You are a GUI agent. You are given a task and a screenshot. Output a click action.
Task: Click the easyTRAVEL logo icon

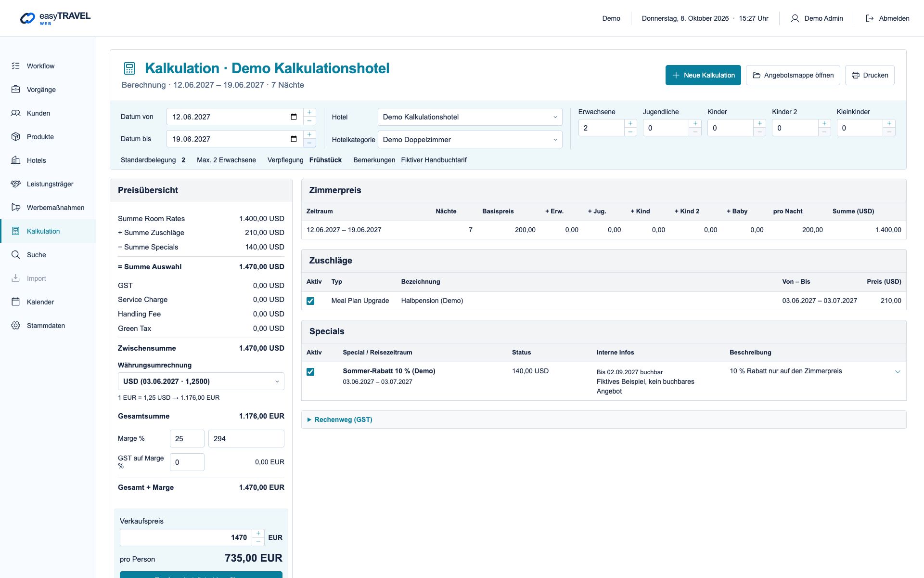point(27,18)
